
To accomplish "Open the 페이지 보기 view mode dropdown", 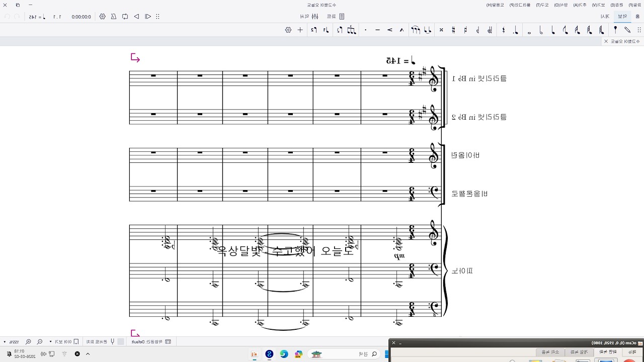I will [x=64, y=341].
